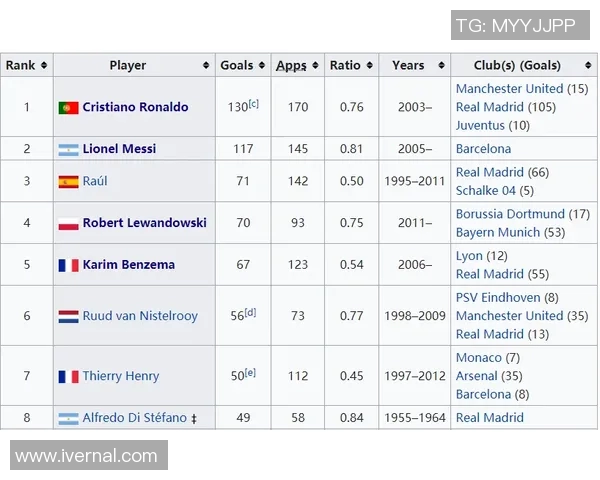Sort table by Goals column arrows

262,66
